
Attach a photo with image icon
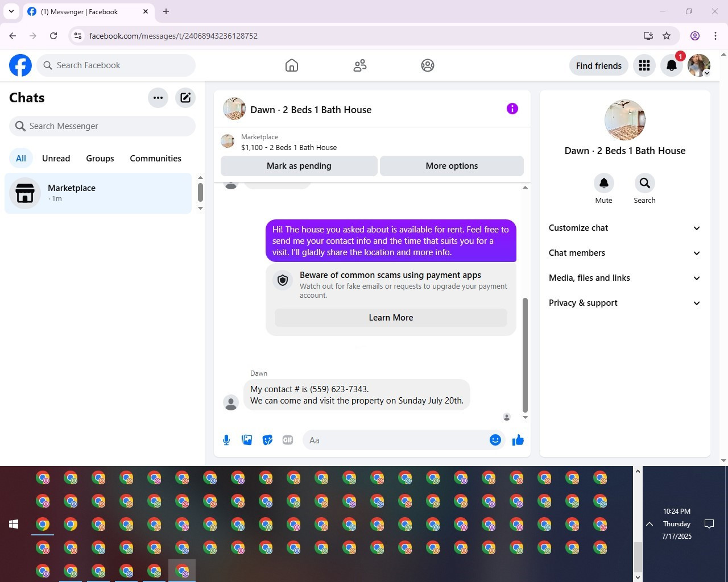point(247,440)
